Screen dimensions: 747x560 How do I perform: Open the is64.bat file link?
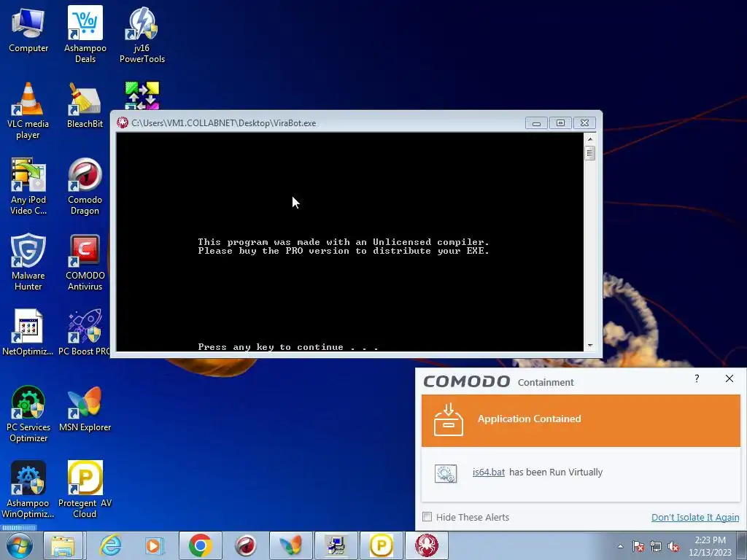point(488,472)
